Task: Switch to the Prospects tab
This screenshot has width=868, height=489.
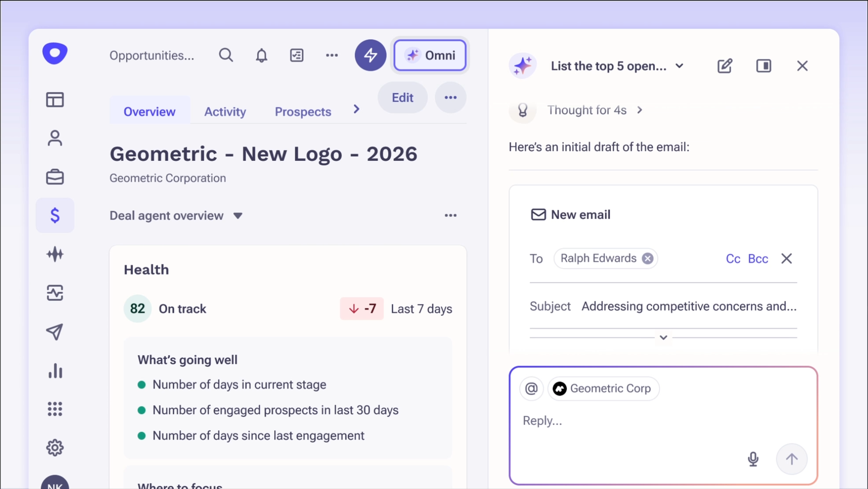Action: tap(303, 112)
